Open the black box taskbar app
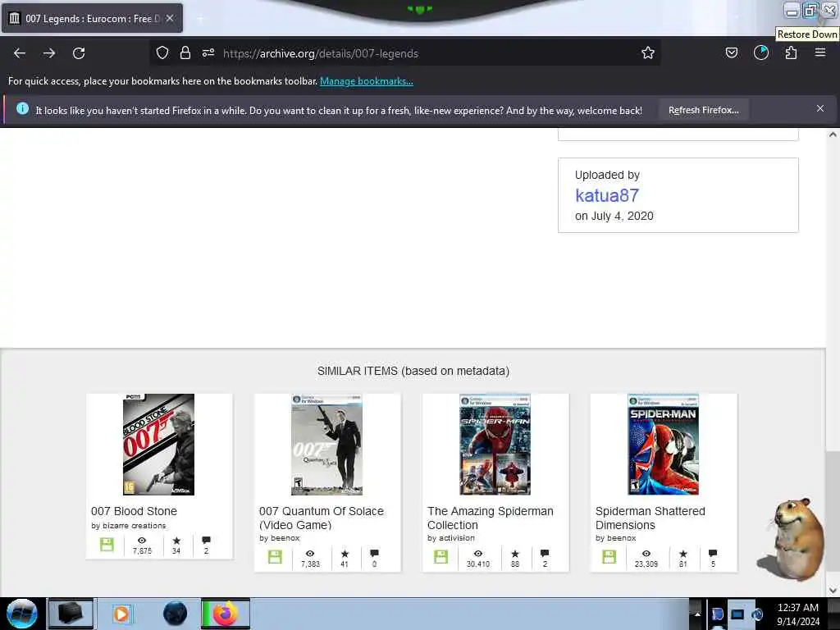 click(x=71, y=614)
